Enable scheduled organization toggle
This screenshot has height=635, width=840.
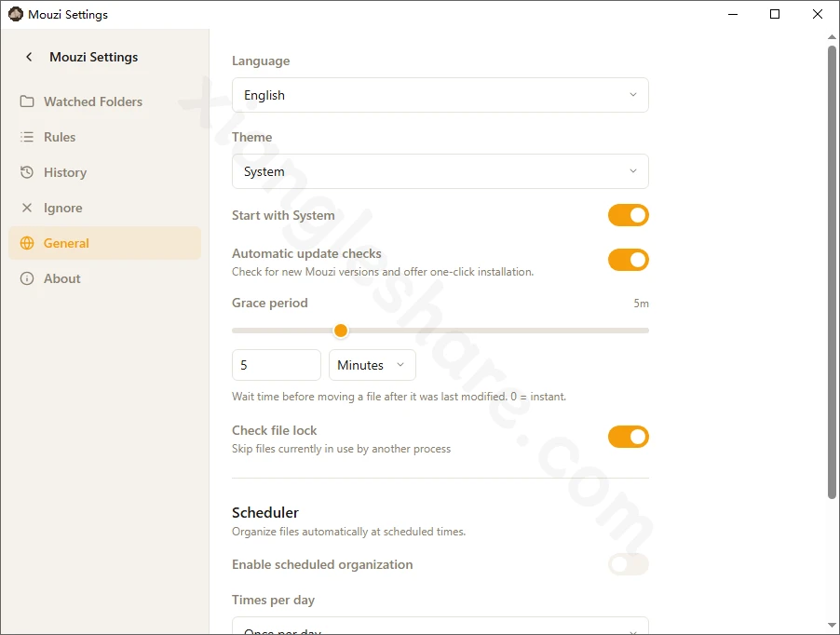629,564
